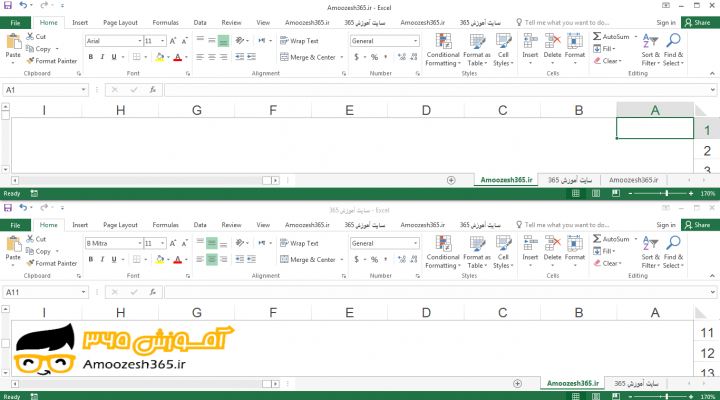Open View tab in bottom window

263,225
